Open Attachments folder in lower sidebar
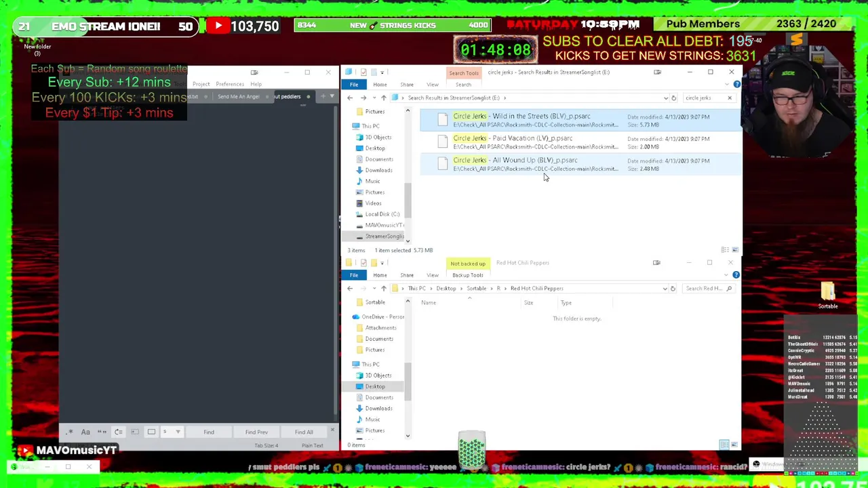Viewport: 868px width, 488px height. [x=380, y=327]
